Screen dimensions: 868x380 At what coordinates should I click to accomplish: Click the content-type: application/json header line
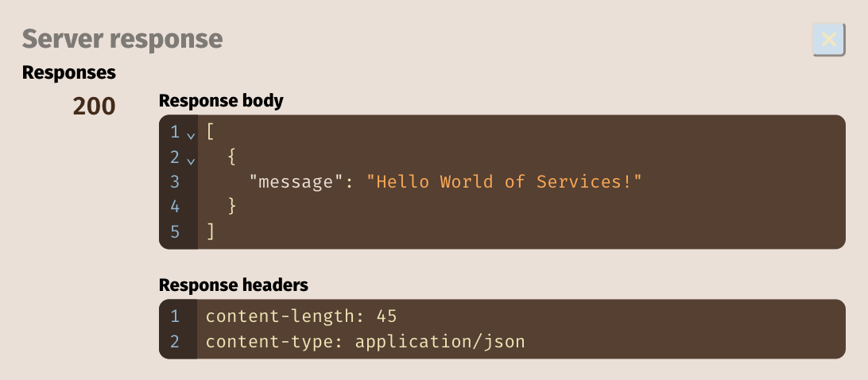coord(365,342)
